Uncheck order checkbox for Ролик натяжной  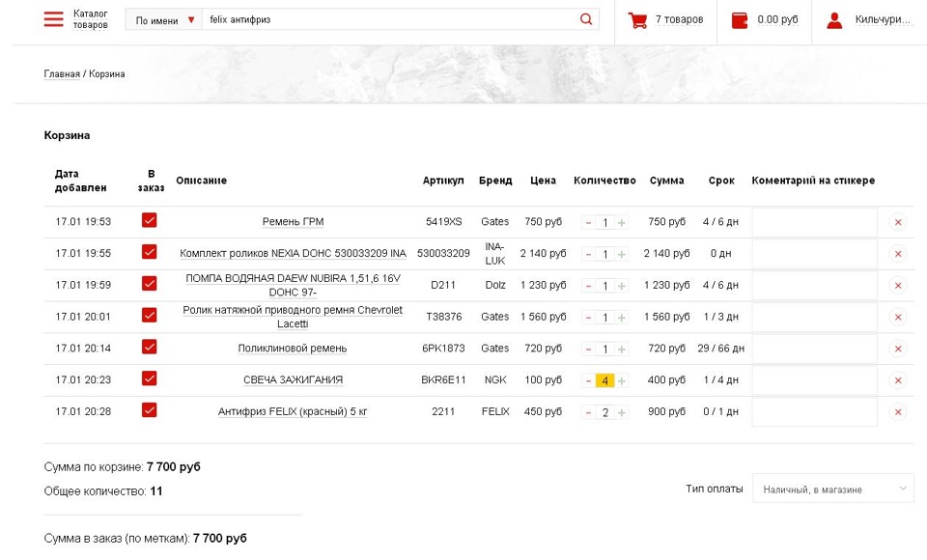(149, 315)
